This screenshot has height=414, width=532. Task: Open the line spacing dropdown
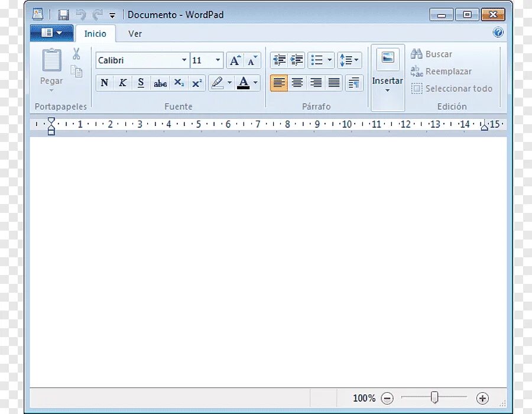[x=349, y=60]
